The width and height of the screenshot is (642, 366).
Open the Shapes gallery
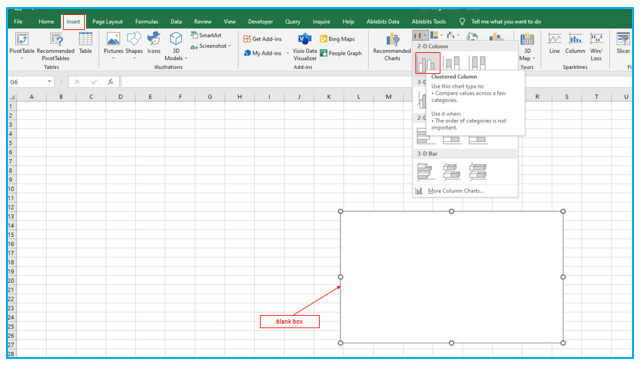pyautogui.click(x=134, y=45)
